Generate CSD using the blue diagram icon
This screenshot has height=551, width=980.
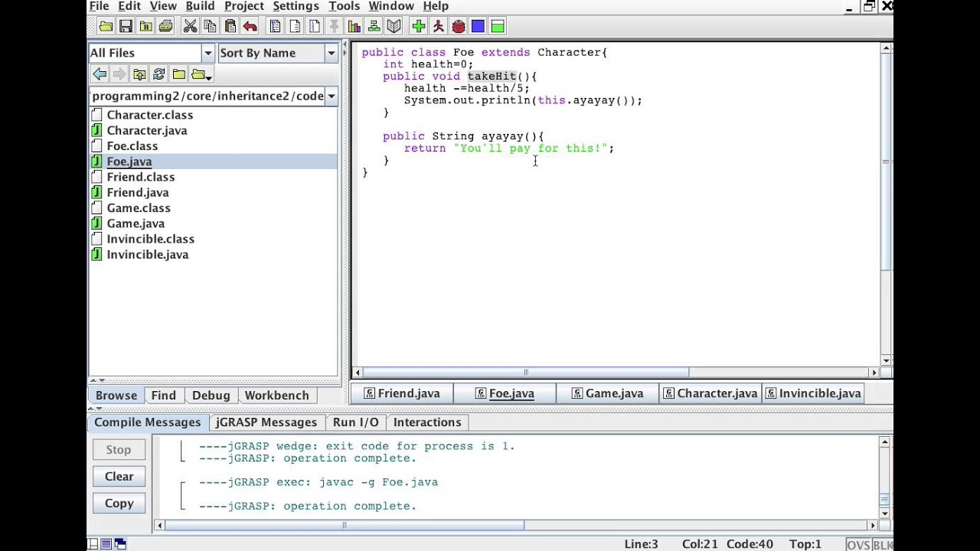(x=274, y=27)
